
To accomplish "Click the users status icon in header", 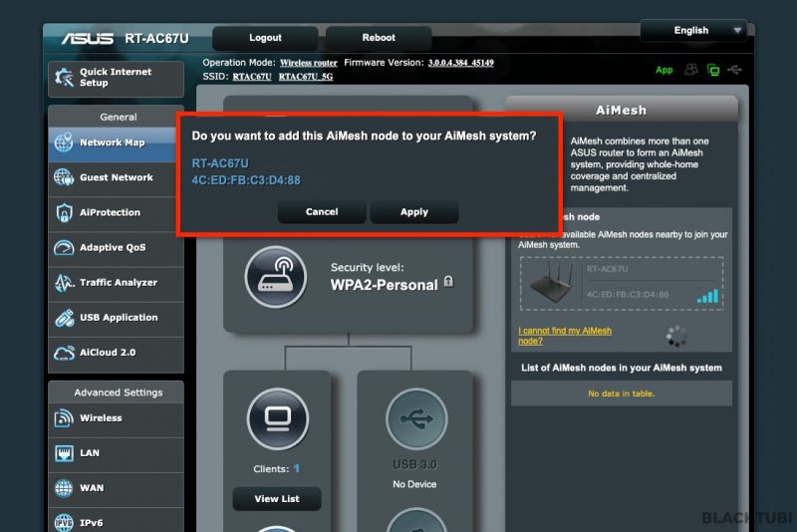I will tap(690, 70).
